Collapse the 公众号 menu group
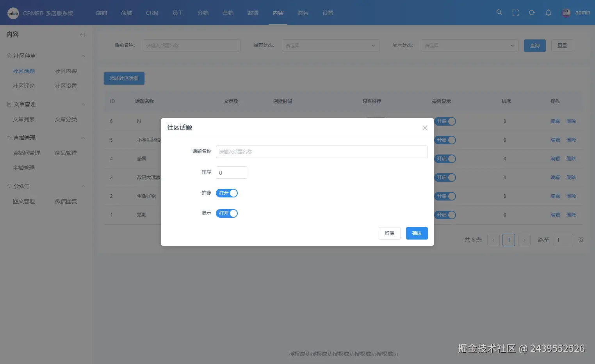The width and height of the screenshot is (595, 364). click(83, 186)
